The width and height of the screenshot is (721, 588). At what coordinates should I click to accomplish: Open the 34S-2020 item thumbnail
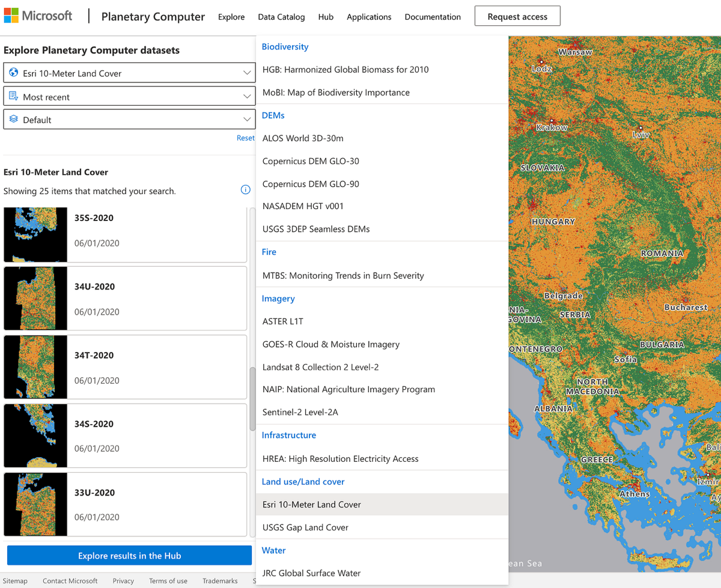pos(35,435)
